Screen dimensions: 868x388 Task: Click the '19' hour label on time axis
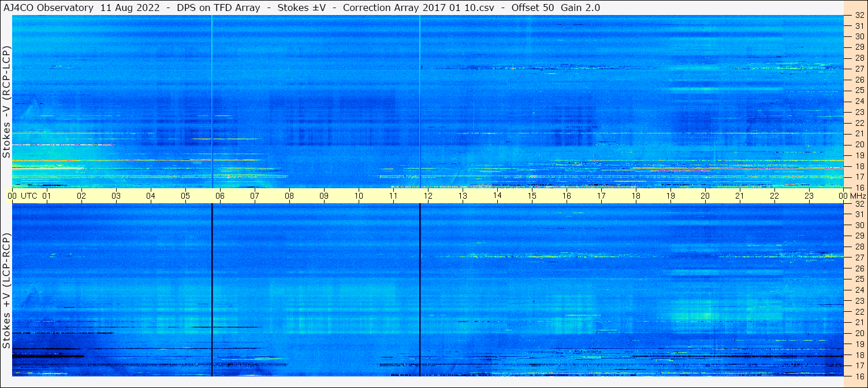tap(670, 196)
